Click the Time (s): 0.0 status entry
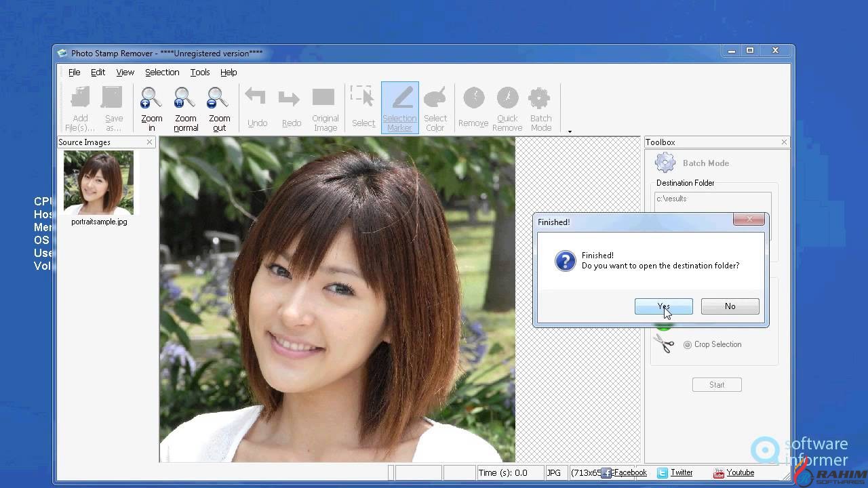 [502, 472]
